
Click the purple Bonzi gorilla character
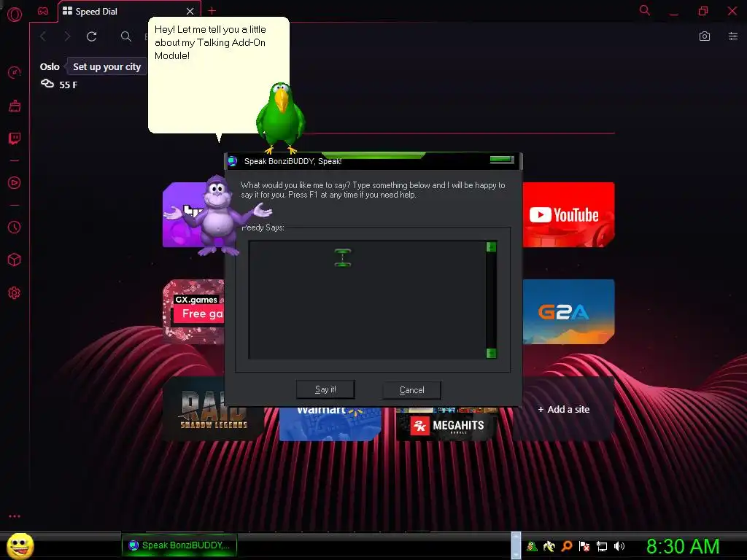tap(217, 215)
